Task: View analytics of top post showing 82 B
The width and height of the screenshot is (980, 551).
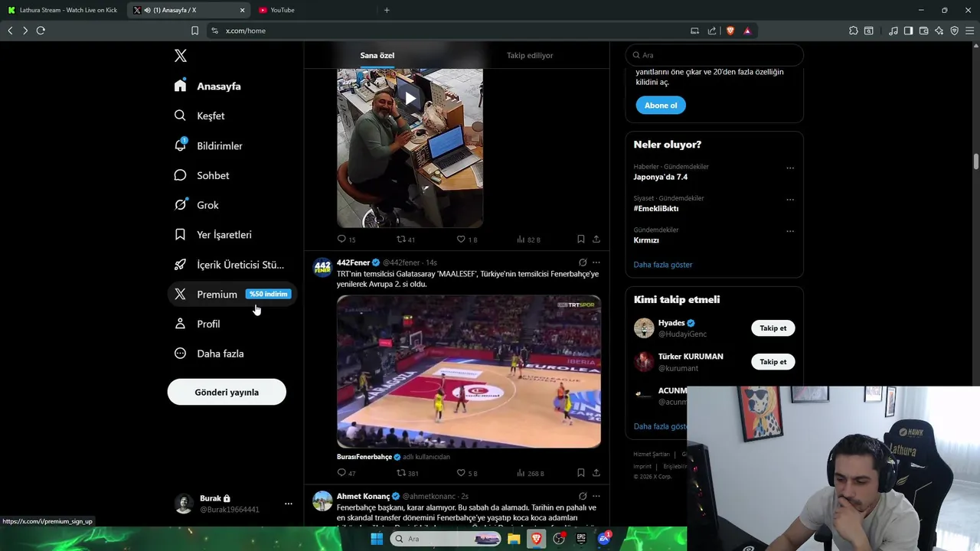Action: 528,239
